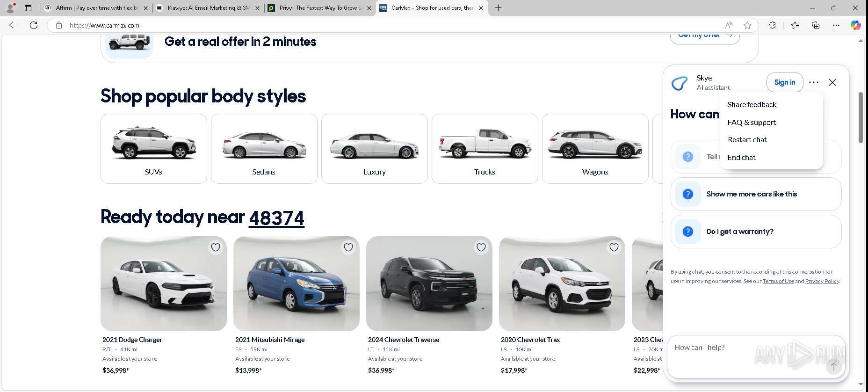Reload the CarMax page
868x392 pixels.
pos(34,25)
